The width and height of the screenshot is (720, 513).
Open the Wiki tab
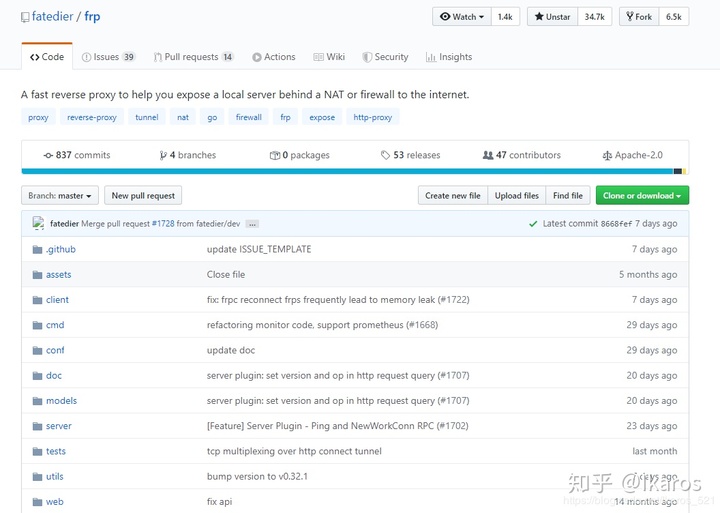[329, 57]
